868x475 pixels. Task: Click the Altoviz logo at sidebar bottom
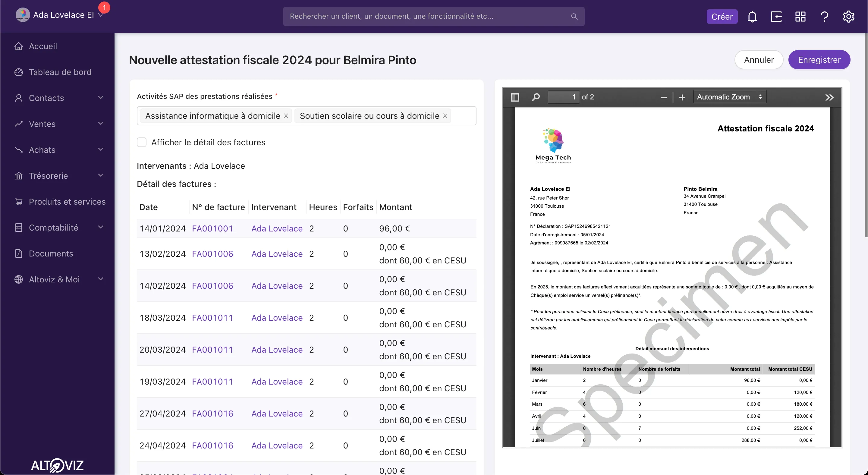click(x=57, y=465)
